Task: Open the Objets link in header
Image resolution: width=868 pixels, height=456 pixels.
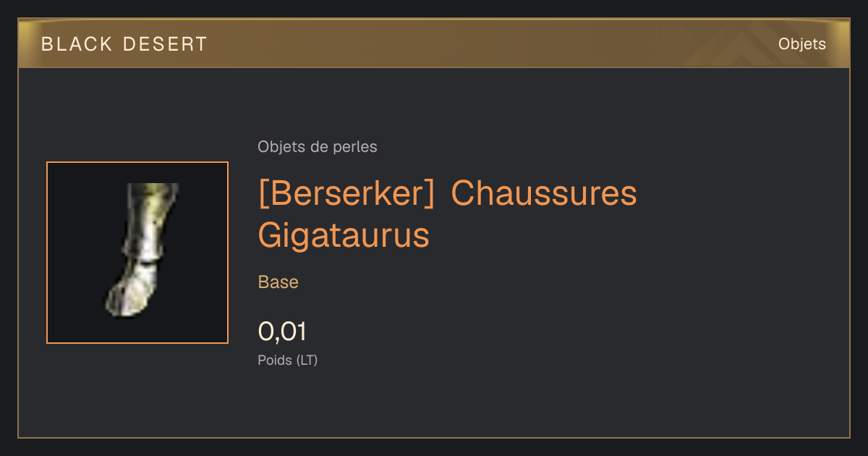Action: tap(801, 44)
